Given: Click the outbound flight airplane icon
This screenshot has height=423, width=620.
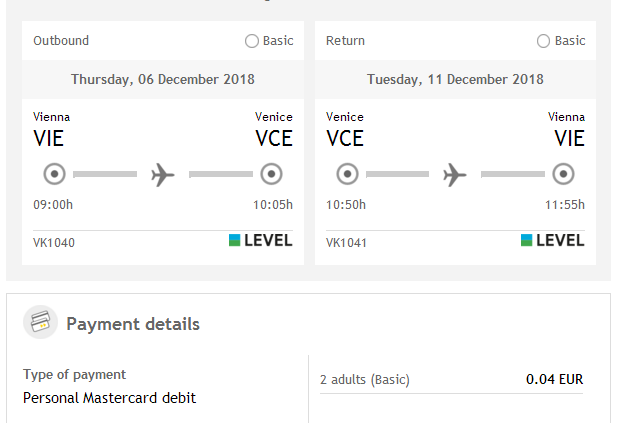Looking at the screenshot, I should [x=163, y=174].
